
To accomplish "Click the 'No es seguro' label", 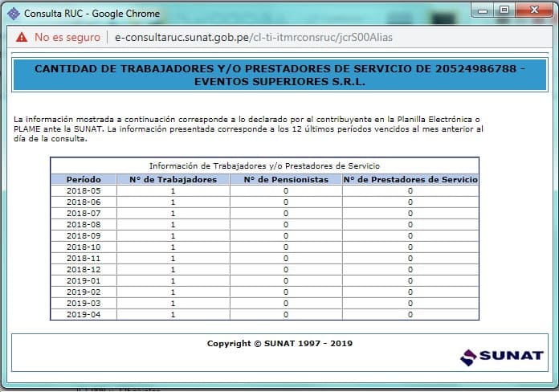I will point(67,37).
